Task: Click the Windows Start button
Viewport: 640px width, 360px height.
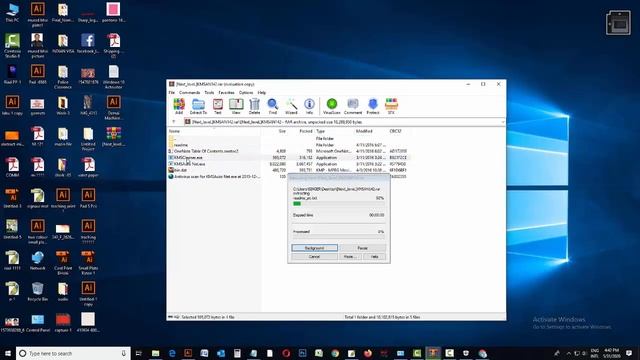Action: coord(8,353)
